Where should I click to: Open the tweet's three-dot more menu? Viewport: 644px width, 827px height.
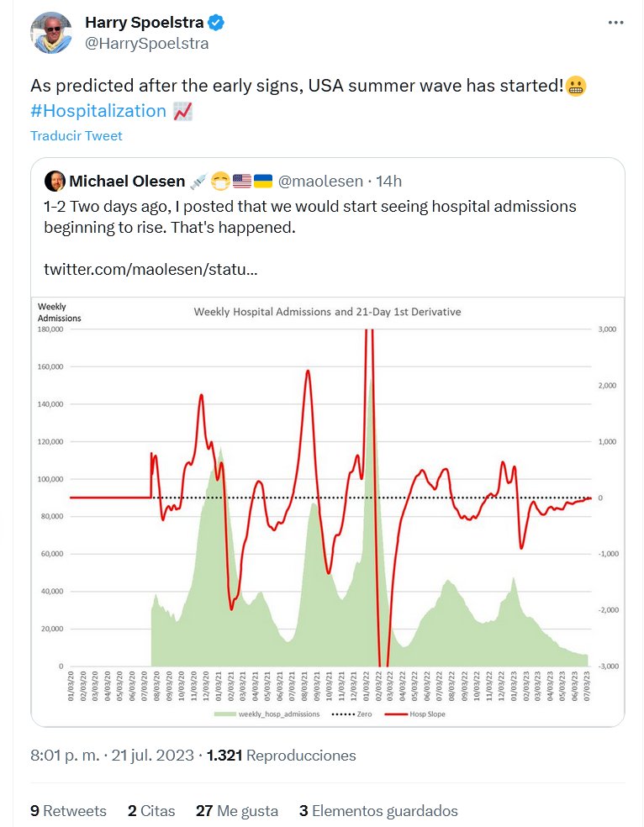(x=616, y=24)
